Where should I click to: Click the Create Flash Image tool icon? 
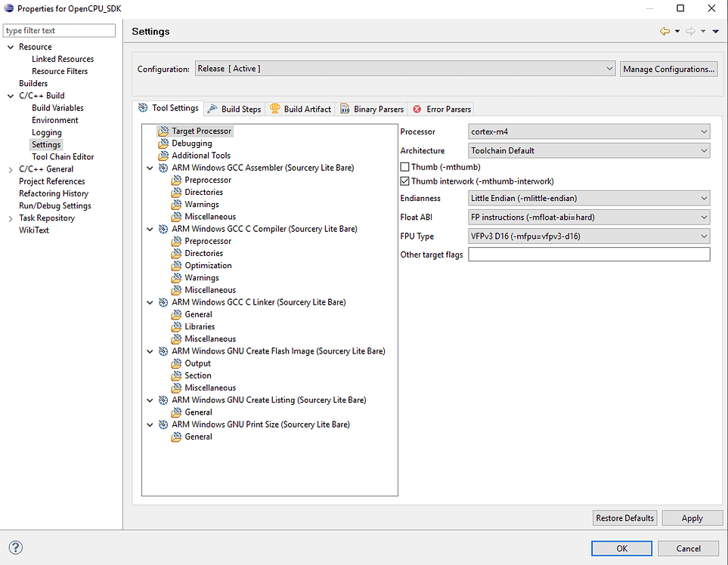[163, 351]
